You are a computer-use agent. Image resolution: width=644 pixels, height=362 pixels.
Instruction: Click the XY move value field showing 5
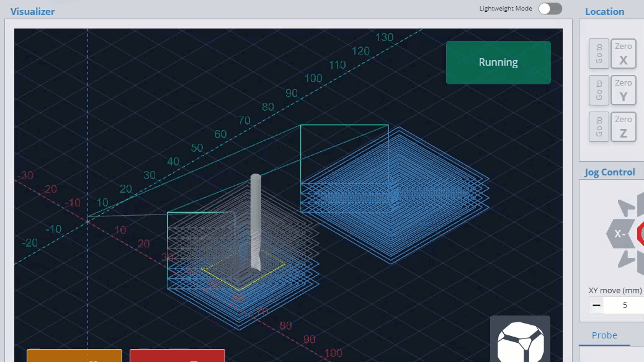624,306
